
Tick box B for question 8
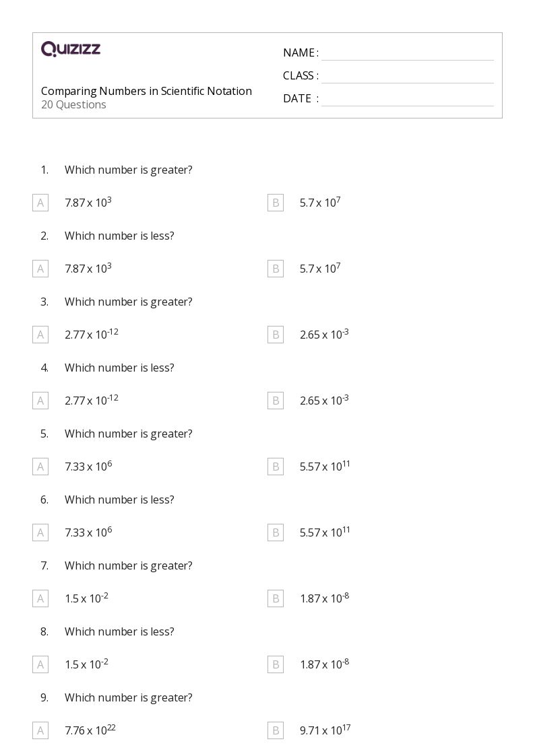click(276, 664)
